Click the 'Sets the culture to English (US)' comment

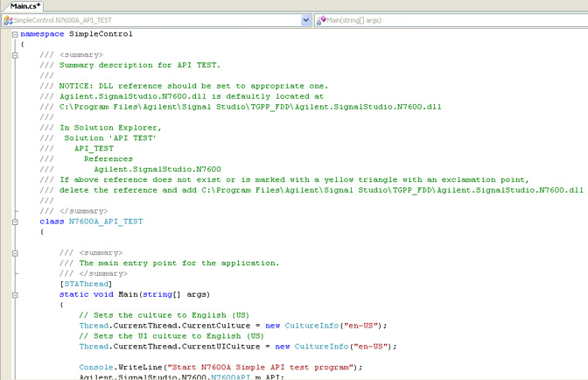pos(164,315)
